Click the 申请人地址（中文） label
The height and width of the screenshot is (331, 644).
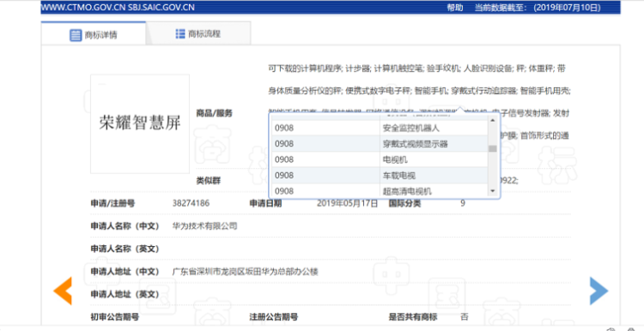point(125,272)
